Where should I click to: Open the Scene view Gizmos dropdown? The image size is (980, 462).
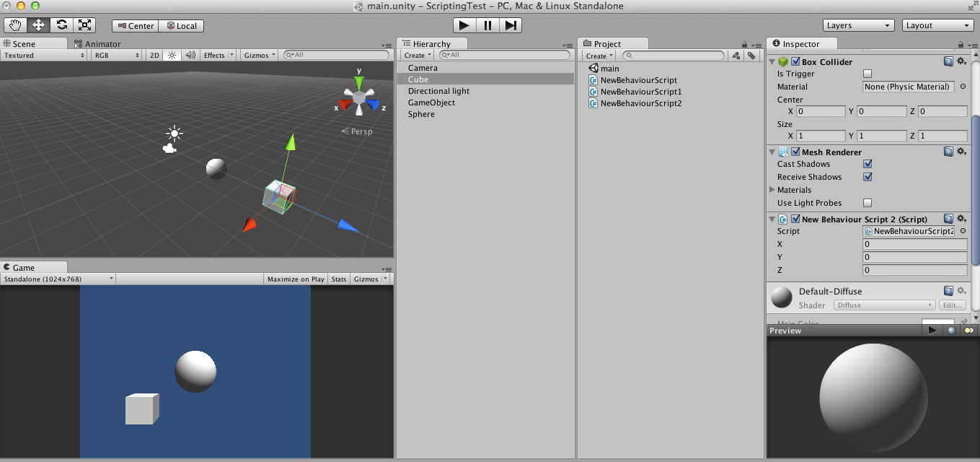tap(260, 55)
